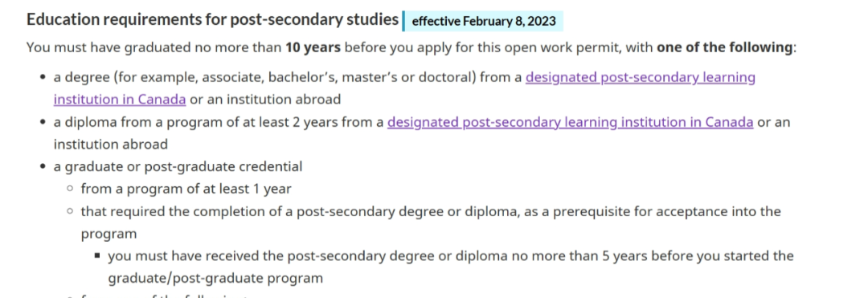Click the hollow bullet before 'that required the completion'
Screen dimensions: 868x298
pyautogui.click(x=70, y=211)
